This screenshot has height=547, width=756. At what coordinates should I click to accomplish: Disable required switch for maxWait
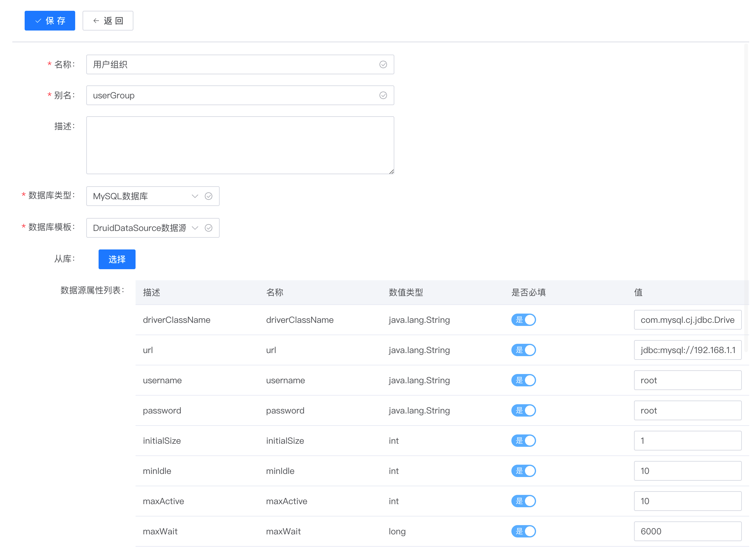coord(523,531)
